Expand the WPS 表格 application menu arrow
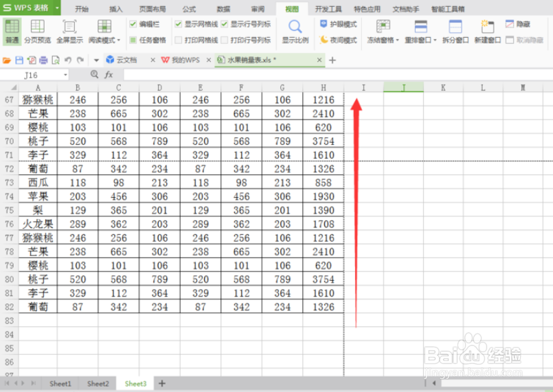 point(57,8)
